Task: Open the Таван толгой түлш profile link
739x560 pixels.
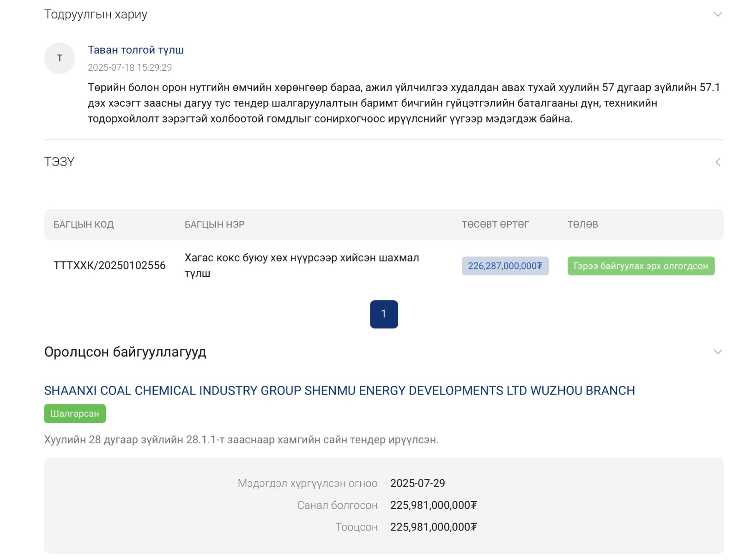Action: click(136, 50)
